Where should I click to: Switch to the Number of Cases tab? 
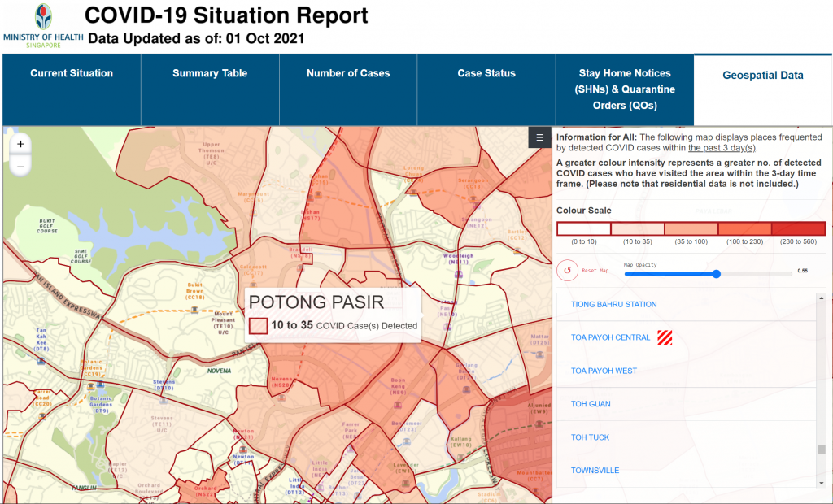[347, 73]
